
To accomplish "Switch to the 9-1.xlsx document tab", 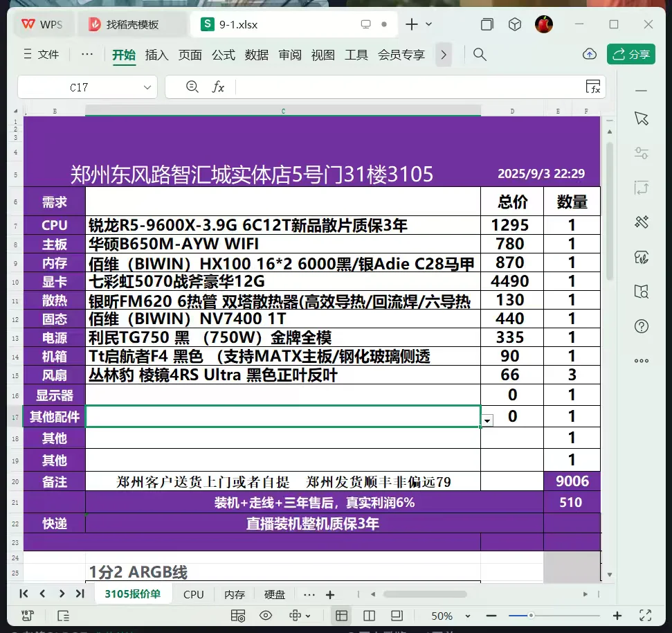I will click(295, 24).
